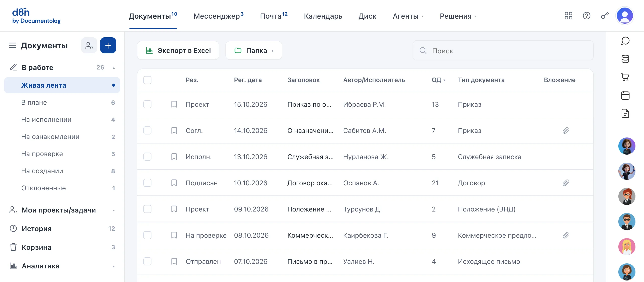Check the row dated 07.10.2026
Image resolution: width=644 pixels, height=282 pixels.
coord(147,261)
